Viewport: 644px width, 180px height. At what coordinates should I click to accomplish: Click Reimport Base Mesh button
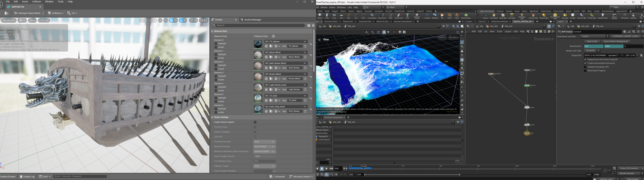pos(27,13)
